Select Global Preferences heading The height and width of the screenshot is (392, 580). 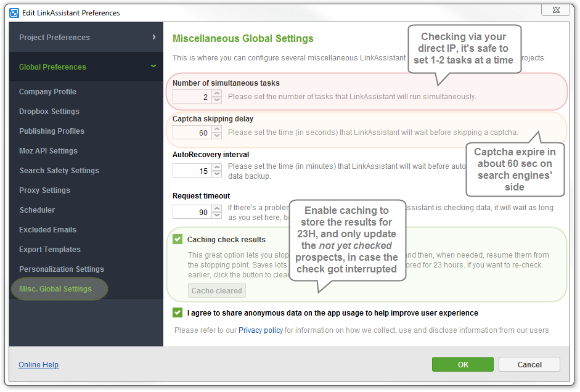pyautogui.click(x=52, y=67)
